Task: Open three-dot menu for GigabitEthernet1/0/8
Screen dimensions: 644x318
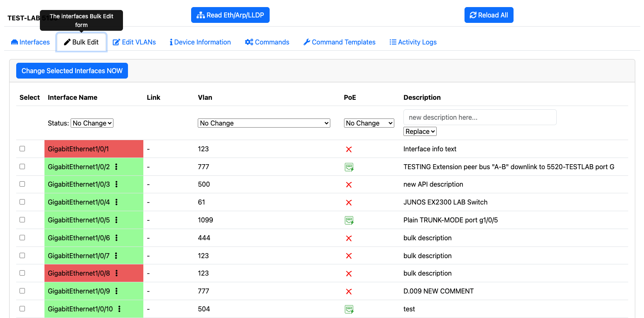Action: pos(116,273)
